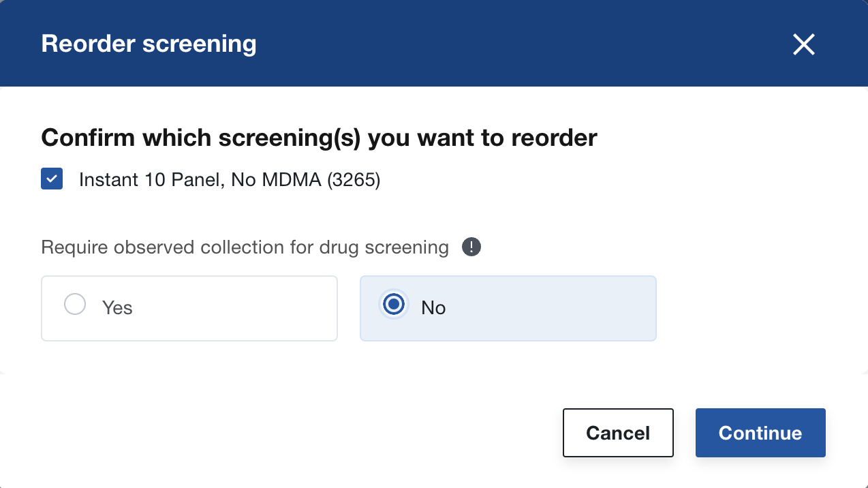Image resolution: width=868 pixels, height=488 pixels.
Task: Click the checkmark inside the blue checkbox
Action: tap(52, 179)
